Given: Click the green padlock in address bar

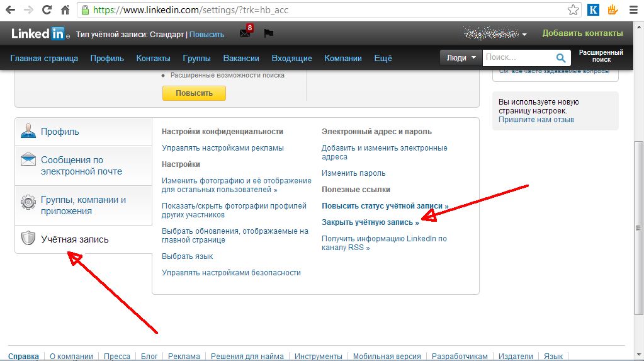Looking at the screenshot, I should click(85, 10).
